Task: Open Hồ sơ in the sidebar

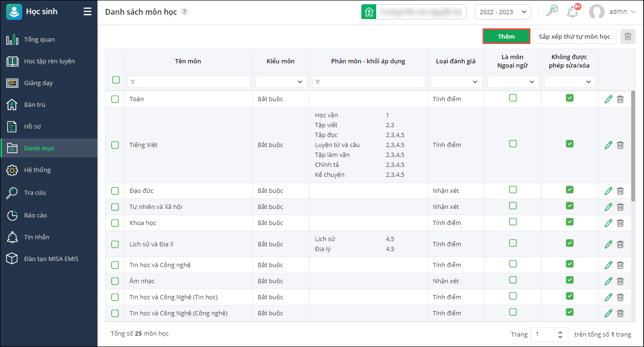Action: click(49, 126)
